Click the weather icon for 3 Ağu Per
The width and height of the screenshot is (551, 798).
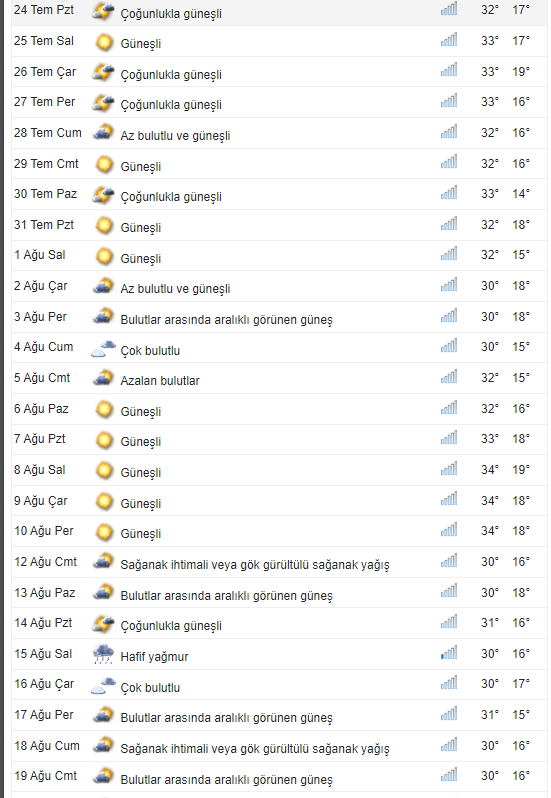pyautogui.click(x=103, y=317)
